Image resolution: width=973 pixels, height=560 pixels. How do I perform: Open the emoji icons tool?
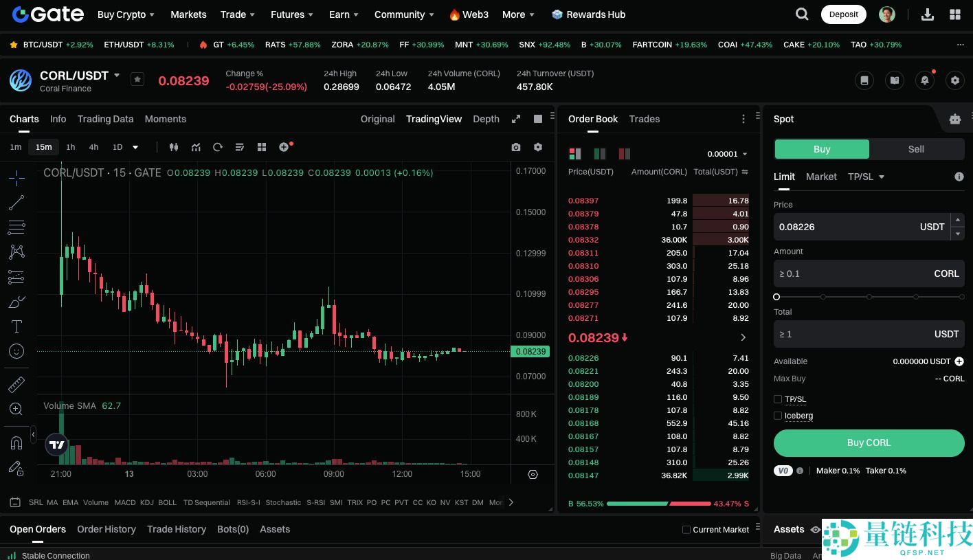click(x=16, y=351)
